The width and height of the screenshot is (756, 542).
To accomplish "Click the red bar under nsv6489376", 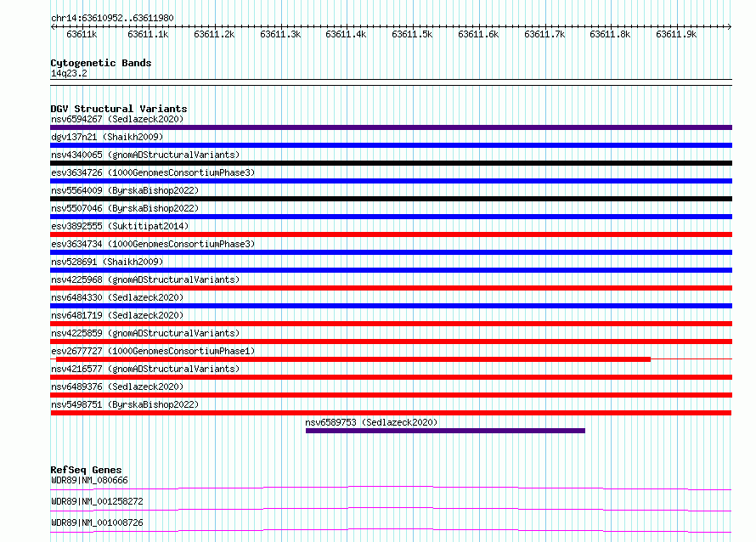I will [x=391, y=395].
